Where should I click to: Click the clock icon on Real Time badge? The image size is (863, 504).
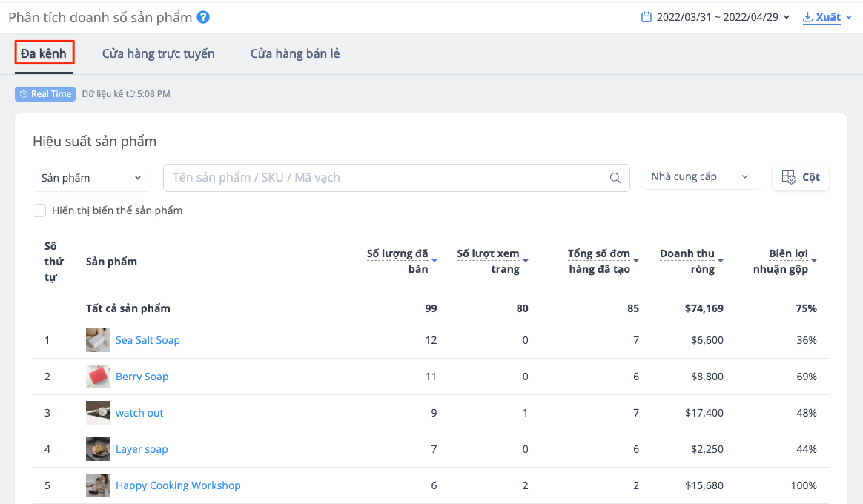(x=23, y=93)
